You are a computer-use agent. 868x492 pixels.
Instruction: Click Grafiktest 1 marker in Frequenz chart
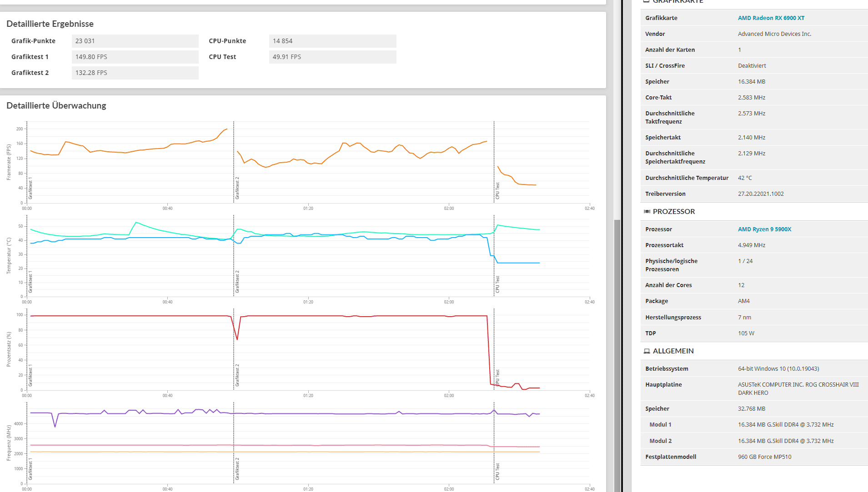(x=30, y=469)
